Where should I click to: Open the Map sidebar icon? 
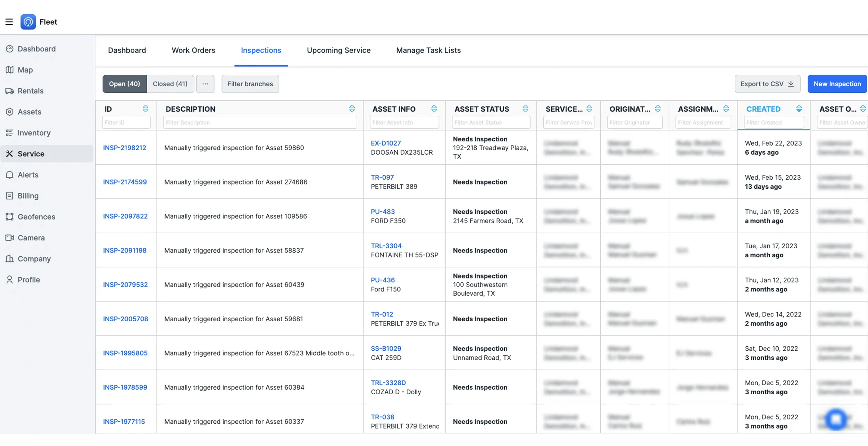point(9,70)
